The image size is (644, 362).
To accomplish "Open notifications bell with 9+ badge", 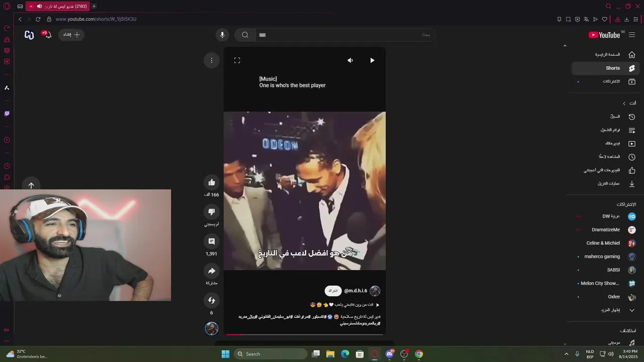I will coord(47,35).
